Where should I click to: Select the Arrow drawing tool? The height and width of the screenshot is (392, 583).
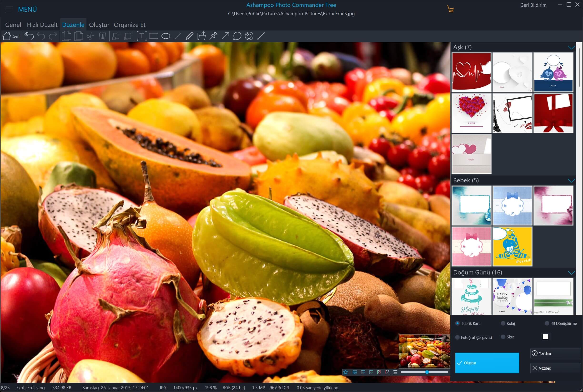tap(225, 36)
